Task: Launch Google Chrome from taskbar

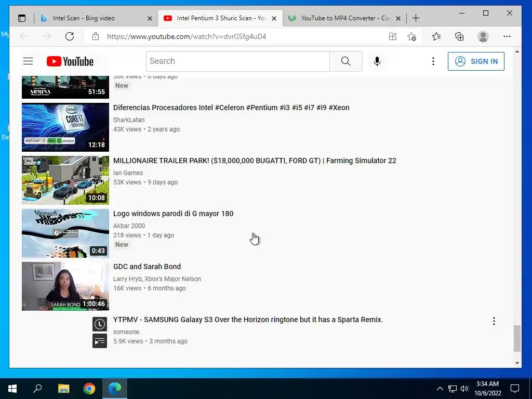Action: [89, 389]
